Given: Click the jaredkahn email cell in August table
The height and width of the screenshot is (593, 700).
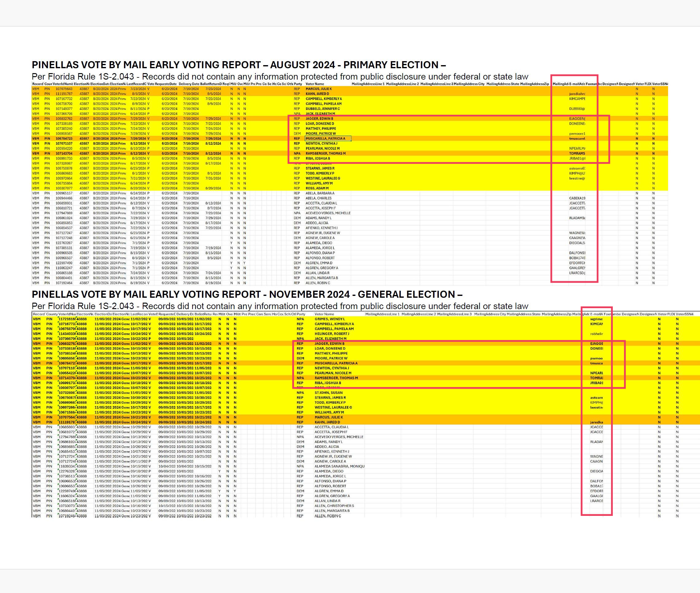Looking at the screenshot, I should tap(577, 94).
